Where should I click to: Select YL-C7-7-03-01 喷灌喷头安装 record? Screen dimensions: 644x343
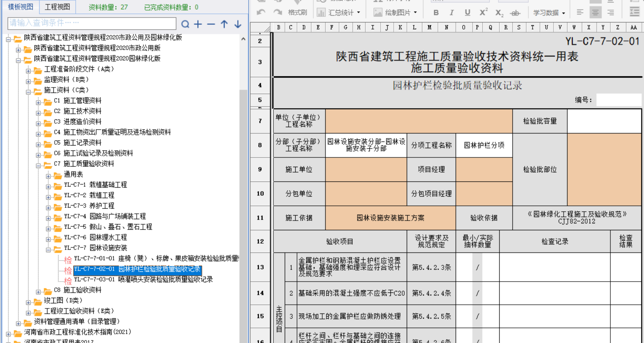pos(143,279)
